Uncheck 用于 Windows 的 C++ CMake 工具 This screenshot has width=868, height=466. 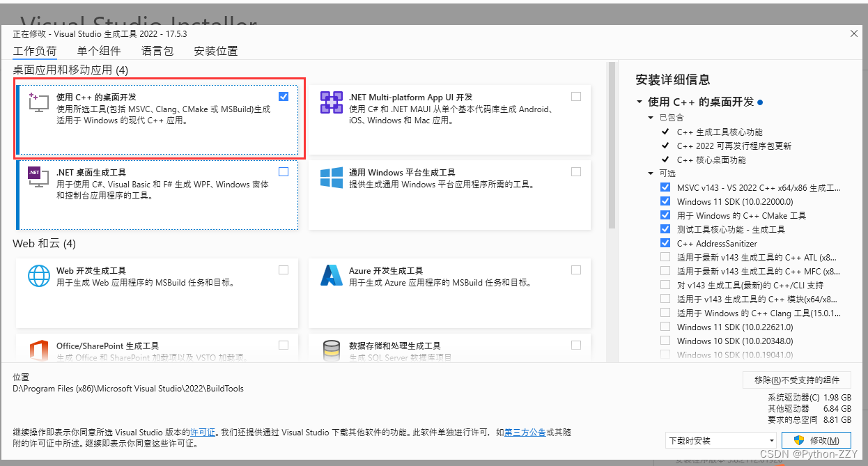[665, 215]
